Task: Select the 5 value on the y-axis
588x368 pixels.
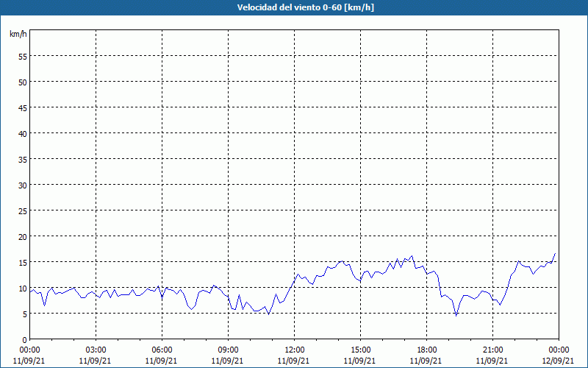Action: [25, 314]
